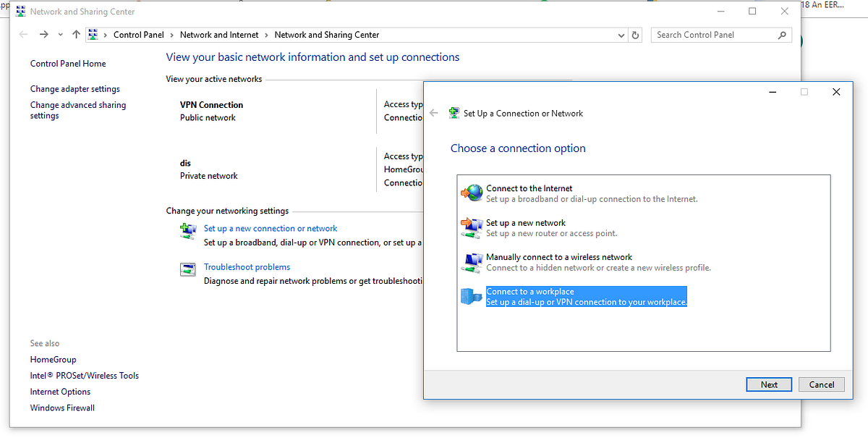This screenshot has height=438, width=868.
Task: Open recent locations dropdown arrow in Control Panel
Action: pyautogui.click(x=60, y=35)
